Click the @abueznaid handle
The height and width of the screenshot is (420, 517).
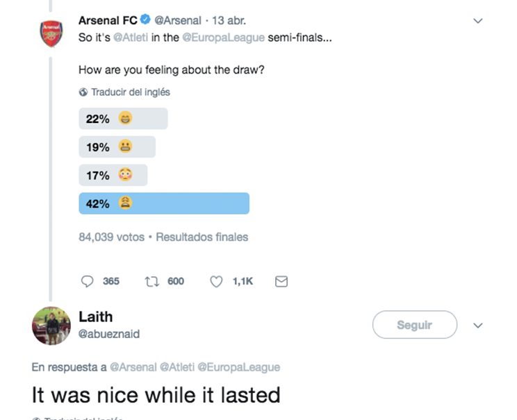(109, 334)
